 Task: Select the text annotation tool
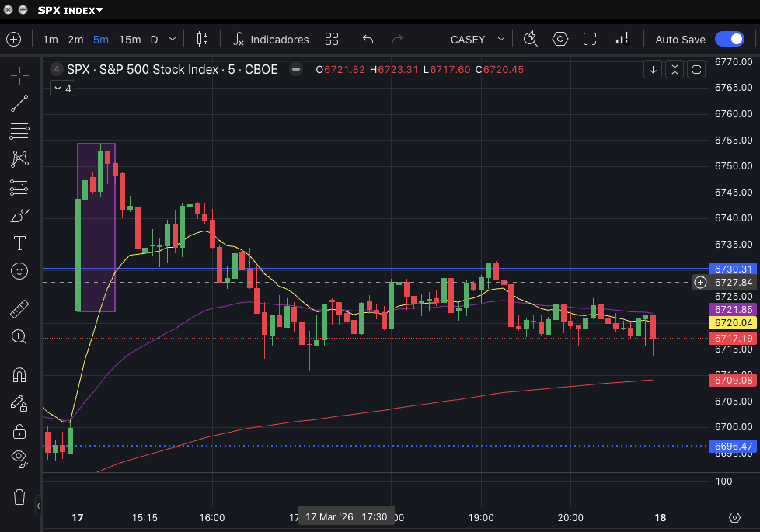tap(19, 243)
